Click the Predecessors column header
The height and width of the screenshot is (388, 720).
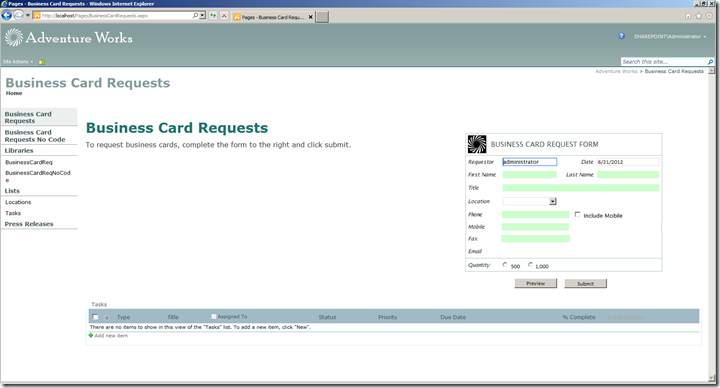click(626, 317)
